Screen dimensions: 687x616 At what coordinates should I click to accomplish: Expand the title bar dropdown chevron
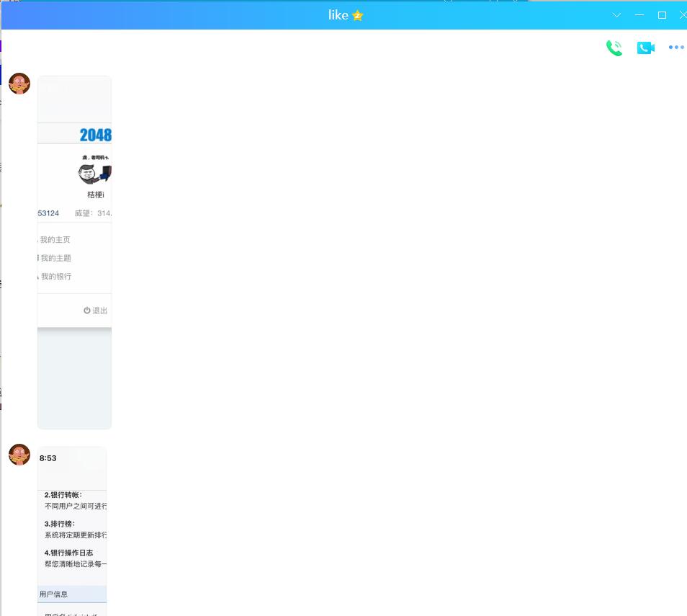(616, 15)
